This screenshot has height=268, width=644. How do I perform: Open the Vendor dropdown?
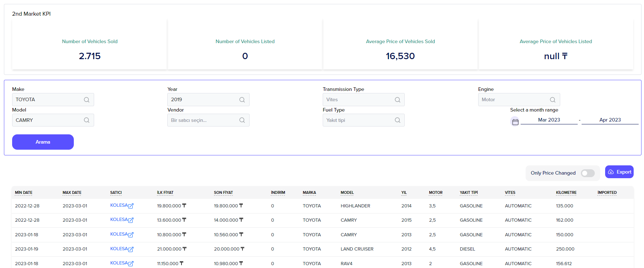click(208, 120)
